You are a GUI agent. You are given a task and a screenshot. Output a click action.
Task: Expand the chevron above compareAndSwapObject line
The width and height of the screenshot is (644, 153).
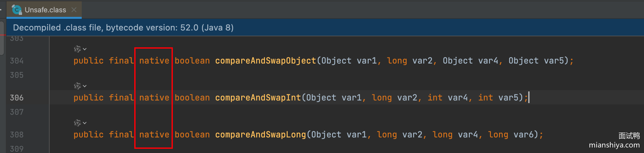tap(85, 49)
